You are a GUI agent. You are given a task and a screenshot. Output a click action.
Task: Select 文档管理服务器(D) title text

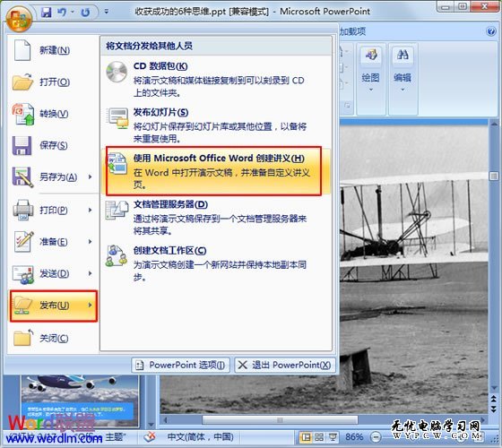pos(170,204)
